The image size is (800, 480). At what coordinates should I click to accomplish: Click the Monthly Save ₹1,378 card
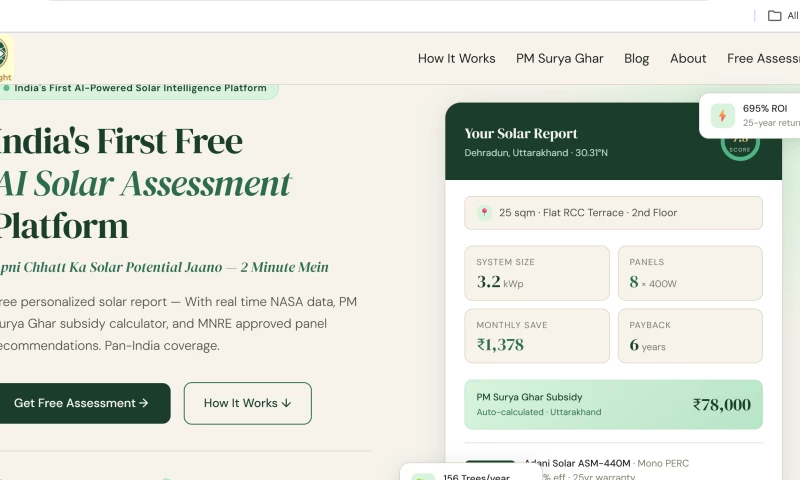point(537,336)
